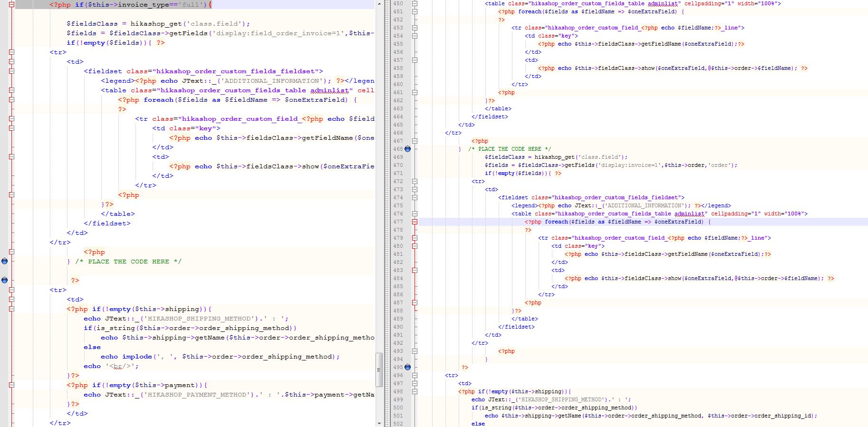Collapse the foreach fold on line 477
Viewport: 868px width, 427px height.
tap(415, 222)
